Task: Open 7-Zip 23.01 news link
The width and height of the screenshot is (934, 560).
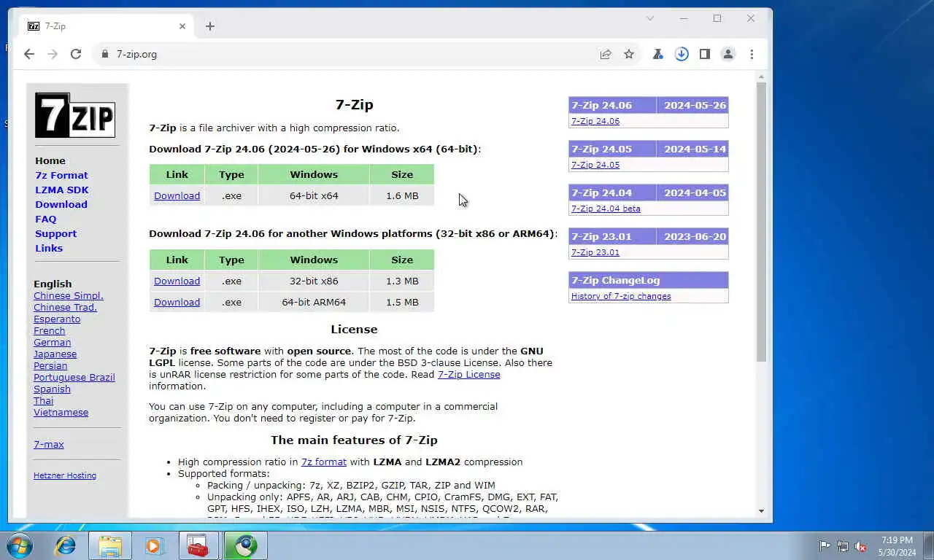Action: pos(595,252)
